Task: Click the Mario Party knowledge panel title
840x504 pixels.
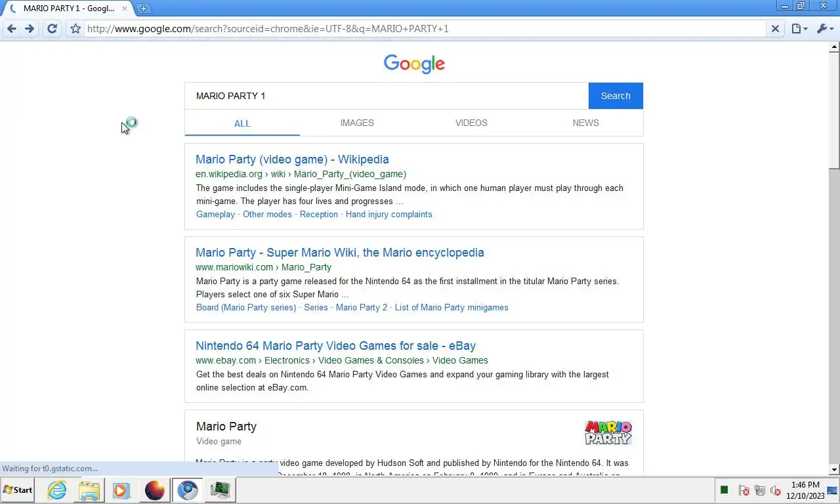Action: (226, 427)
